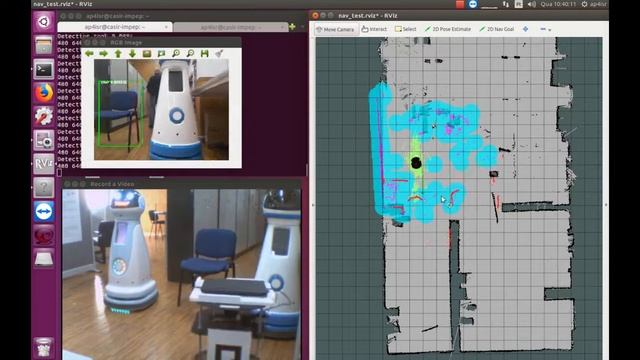Image resolution: width=640 pixels, height=360 pixels.
Task: Open the webcam recorder launcher icon
Action: pyautogui.click(x=44, y=140)
